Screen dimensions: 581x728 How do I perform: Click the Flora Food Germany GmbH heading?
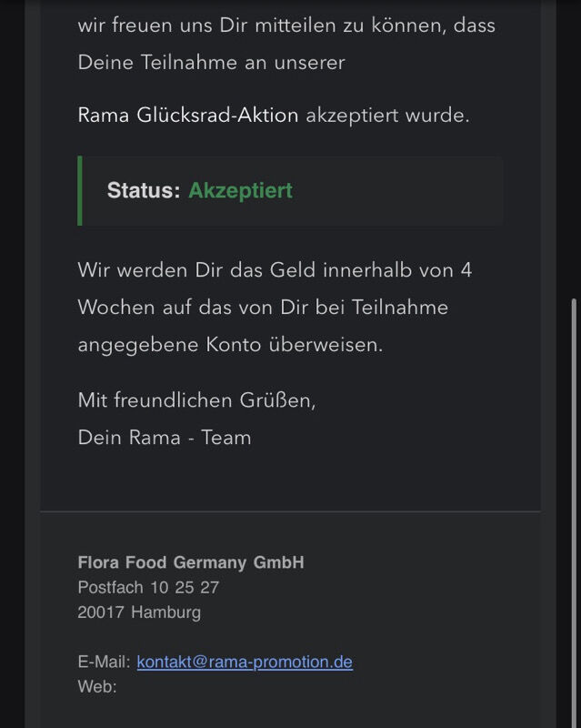pos(191,562)
